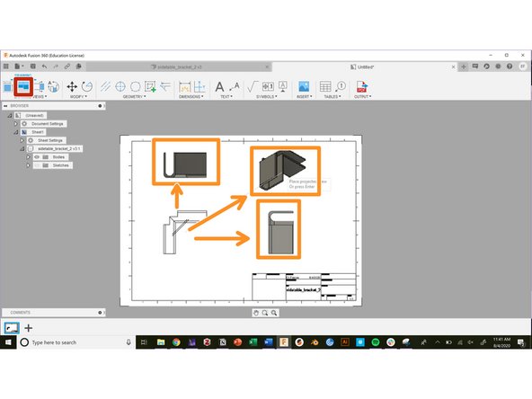This screenshot has height=399, width=532.
Task: Add a new sheet
Action: click(29, 328)
